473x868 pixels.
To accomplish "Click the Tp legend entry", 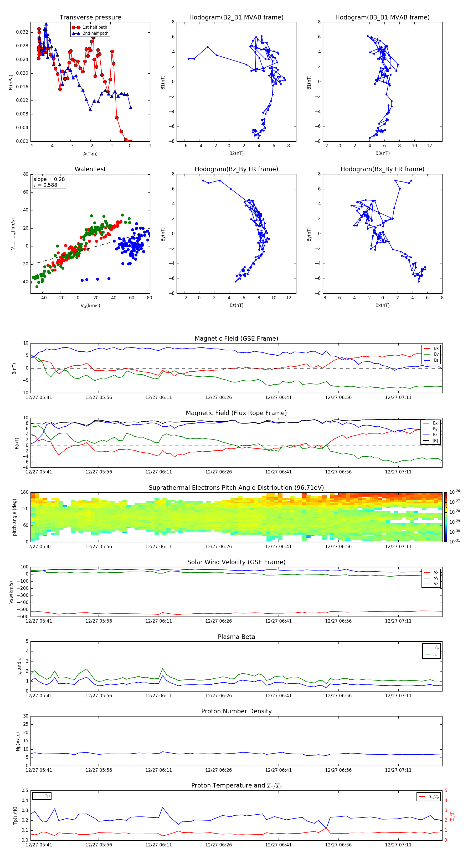I will coord(42,796).
